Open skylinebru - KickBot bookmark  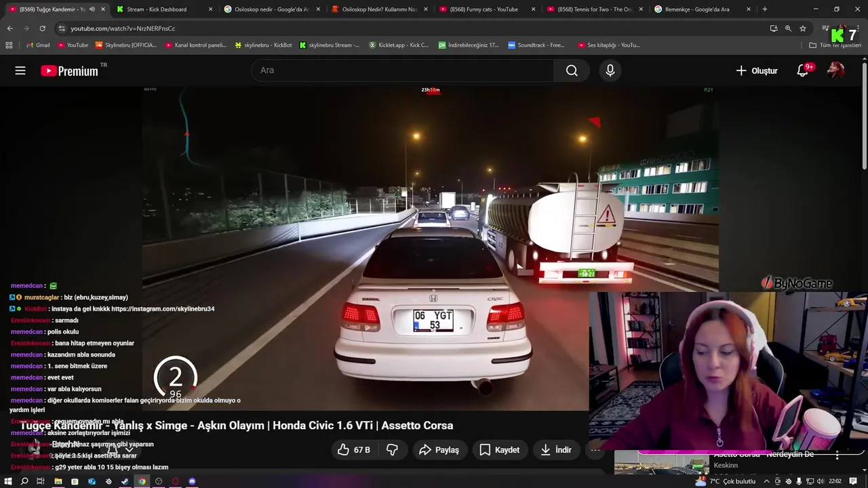click(x=264, y=45)
